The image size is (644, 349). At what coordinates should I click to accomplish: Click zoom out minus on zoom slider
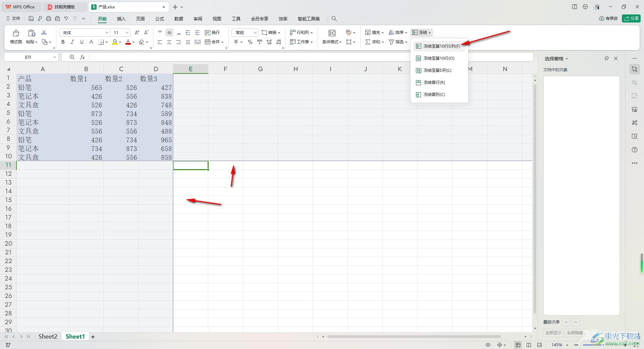coord(576,345)
